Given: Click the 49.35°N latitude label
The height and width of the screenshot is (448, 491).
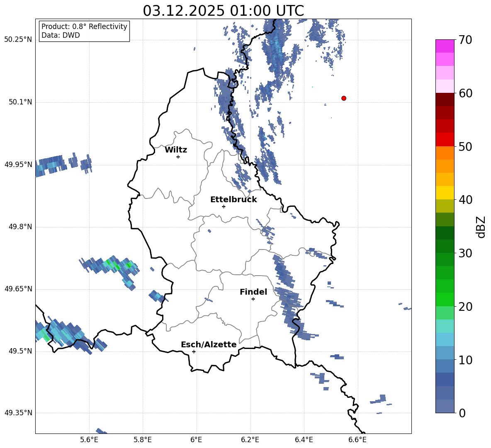Looking at the screenshot, I should [x=18, y=413].
